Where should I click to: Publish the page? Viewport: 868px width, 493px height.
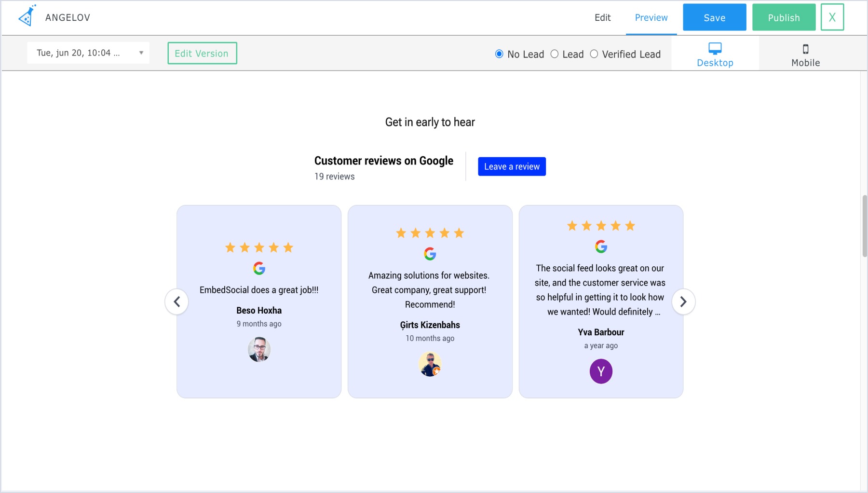point(784,17)
